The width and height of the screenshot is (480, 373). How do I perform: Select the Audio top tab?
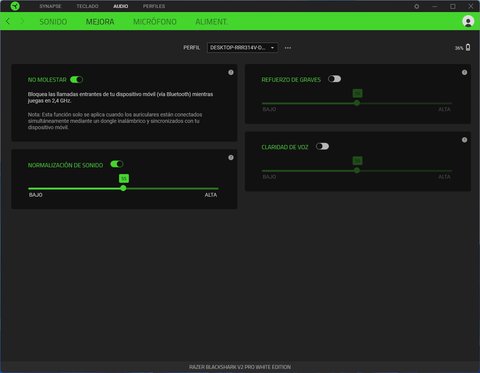(x=121, y=6)
